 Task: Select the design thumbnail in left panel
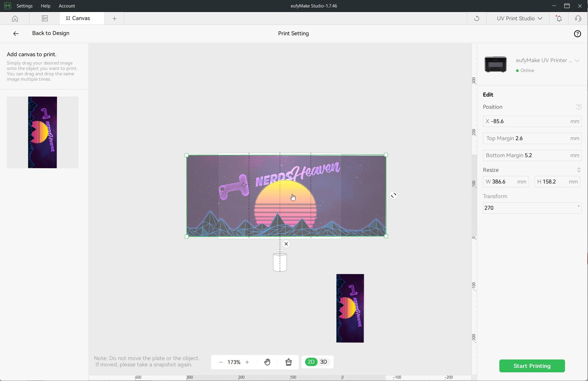42,132
